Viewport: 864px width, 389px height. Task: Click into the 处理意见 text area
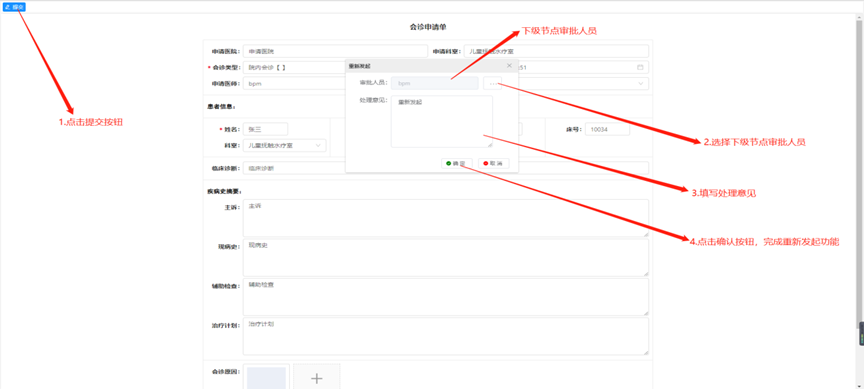coord(441,121)
